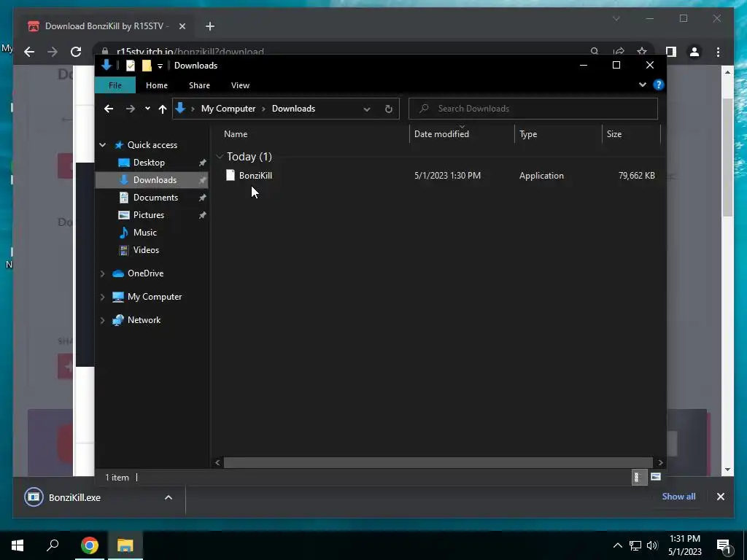Open the notification center
The image size is (747, 560).
[x=724, y=546]
